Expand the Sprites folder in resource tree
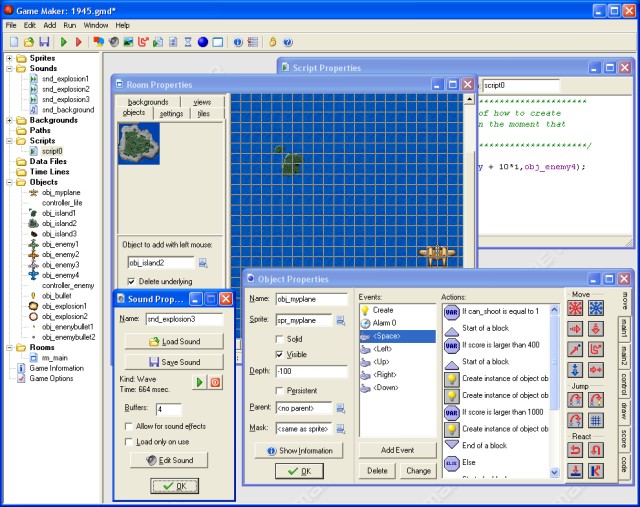The image size is (640, 507). (x=9, y=59)
